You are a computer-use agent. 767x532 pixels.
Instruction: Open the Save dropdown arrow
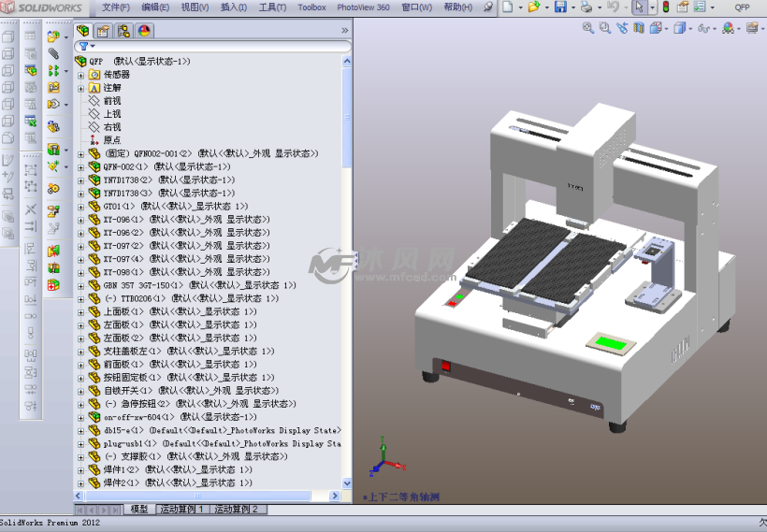point(572,7)
